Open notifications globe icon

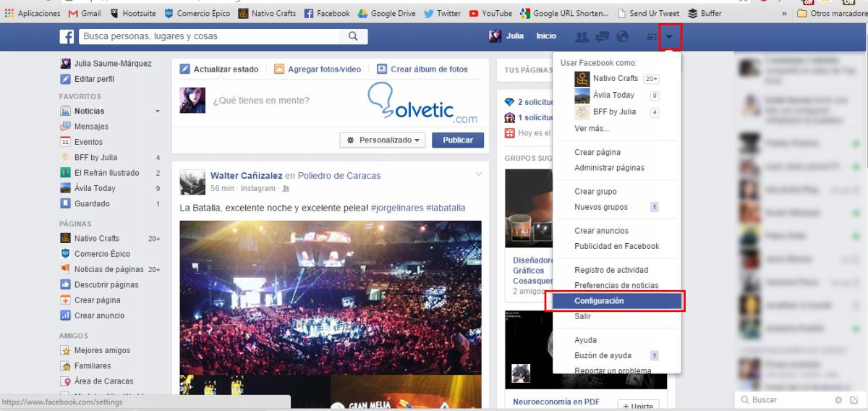621,36
